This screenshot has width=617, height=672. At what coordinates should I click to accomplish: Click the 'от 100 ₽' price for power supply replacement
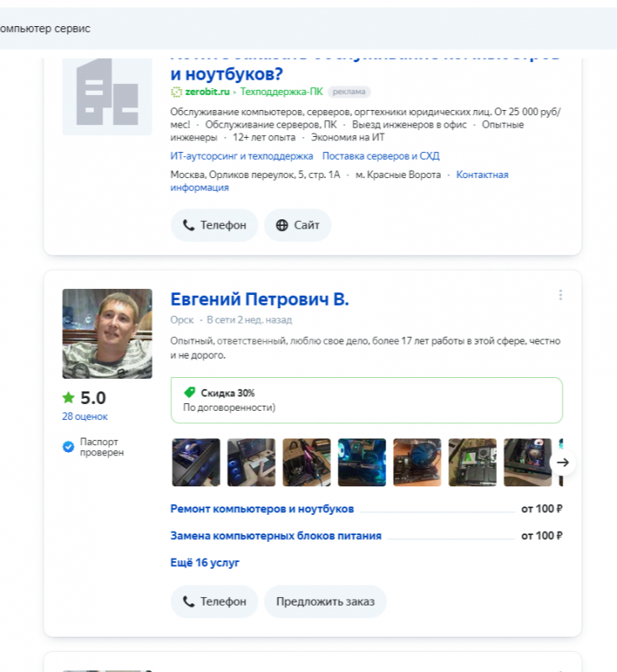[541, 536]
